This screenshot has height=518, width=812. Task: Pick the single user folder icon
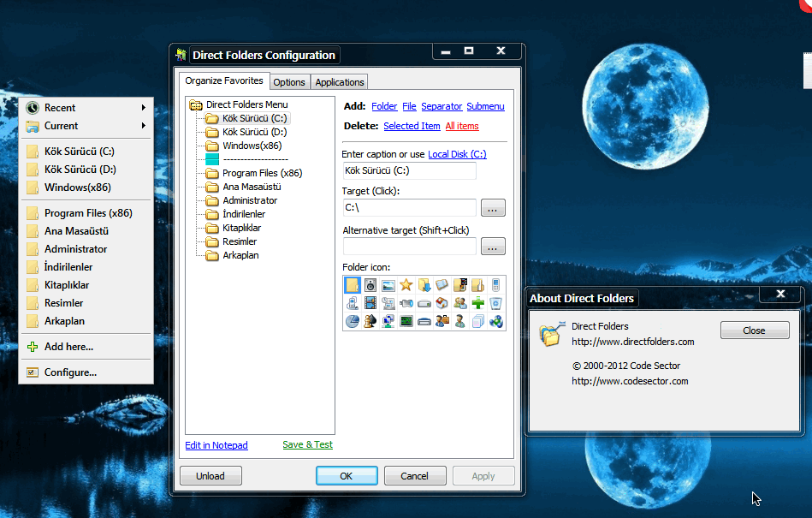point(459,321)
